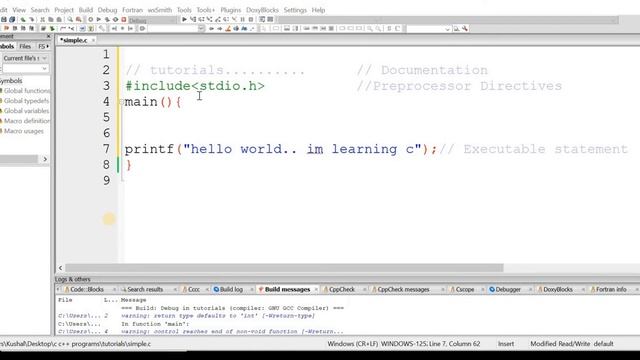Click the Build and run icon
640x360 pixels.
(x=107, y=19)
